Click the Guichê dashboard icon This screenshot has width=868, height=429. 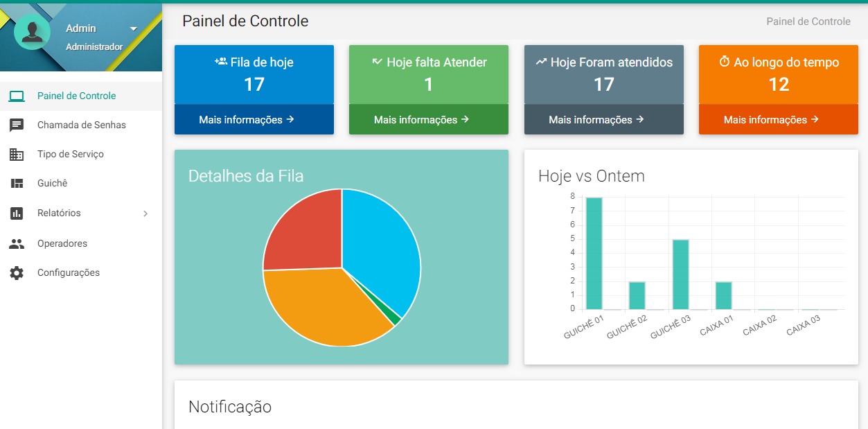[x=17, y=184]
